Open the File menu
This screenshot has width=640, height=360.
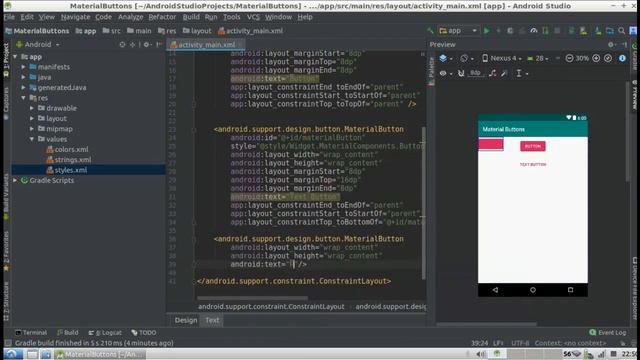(x=9, y=17)
